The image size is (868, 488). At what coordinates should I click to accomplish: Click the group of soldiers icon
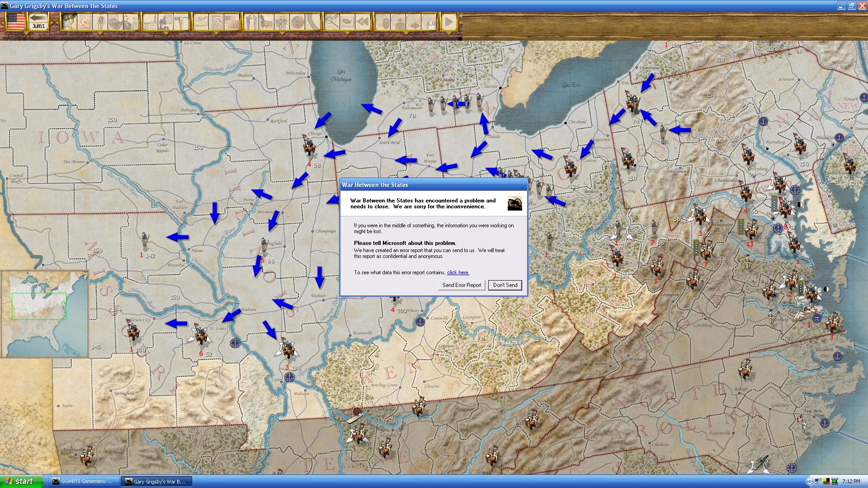pos(282,21)
